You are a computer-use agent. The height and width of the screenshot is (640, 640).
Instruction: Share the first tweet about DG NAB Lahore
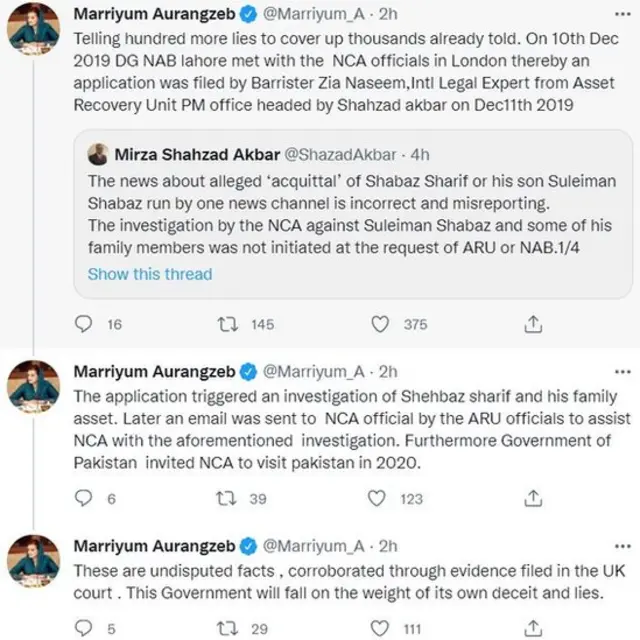pyautogui.click(x=533, y=323)
